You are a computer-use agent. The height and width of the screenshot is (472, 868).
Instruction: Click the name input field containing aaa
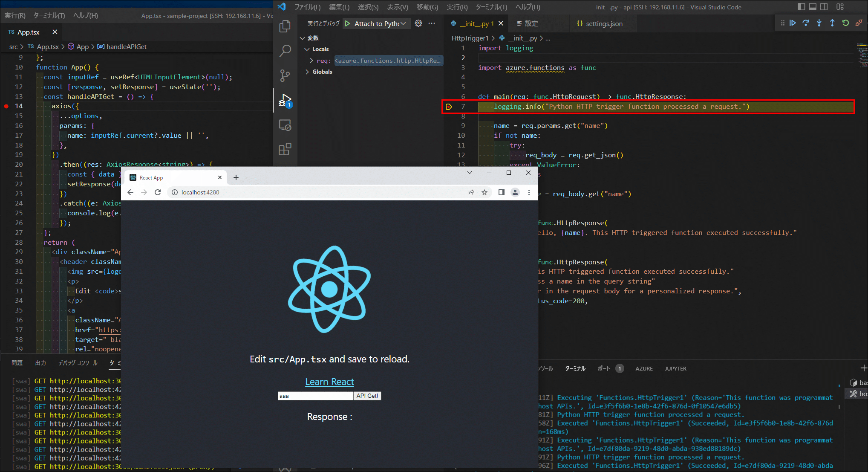point(315,396)
